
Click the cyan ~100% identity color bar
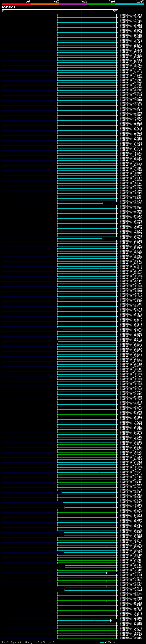(x=130, y=4)
